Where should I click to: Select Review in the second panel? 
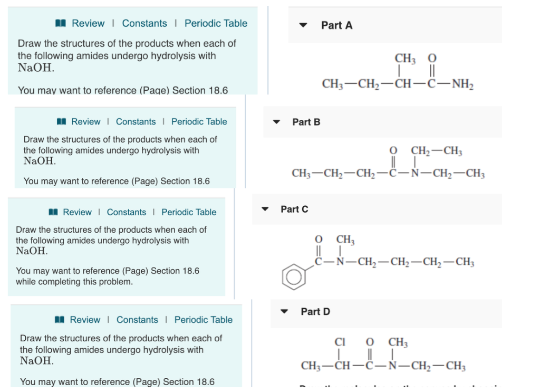pos(85,121)
